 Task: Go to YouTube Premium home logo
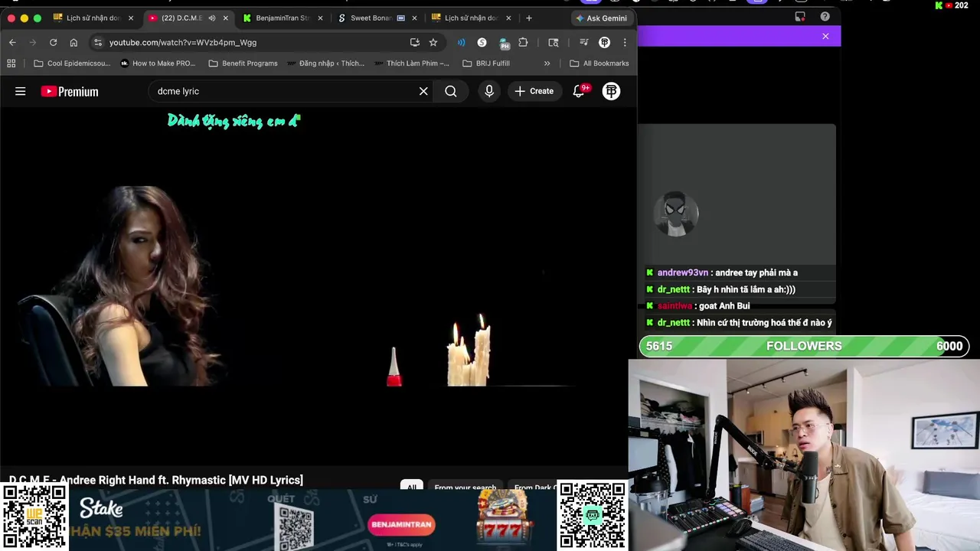(70, 91)
